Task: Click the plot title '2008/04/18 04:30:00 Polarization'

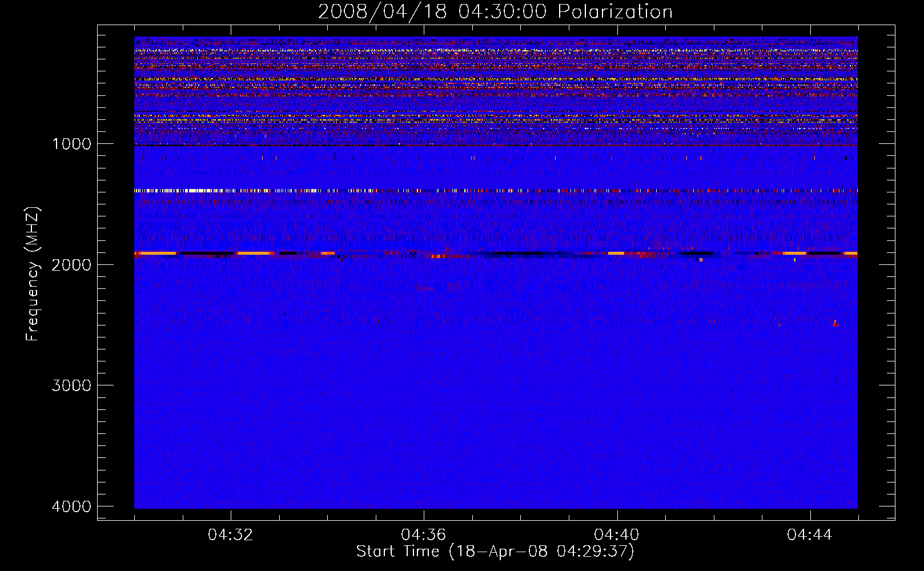Action: pyautogui.click(x=495, y=11)
